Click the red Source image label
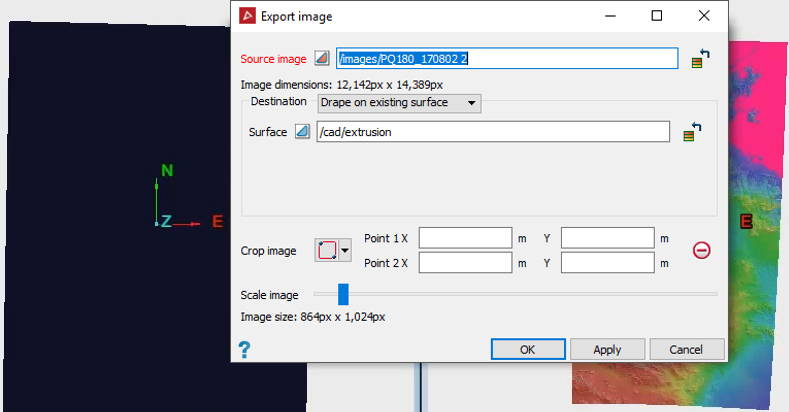This screenshot has width=789, height=412. (x=273, y=59)
